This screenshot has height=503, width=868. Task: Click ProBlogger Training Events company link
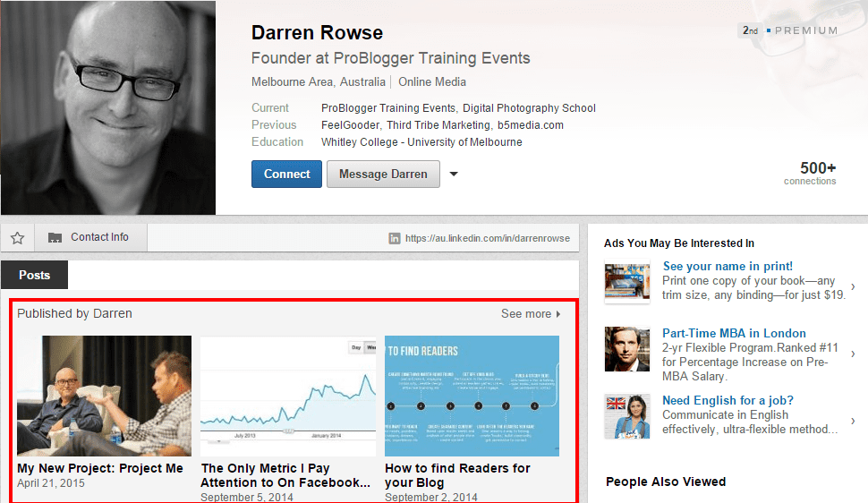(388, 108)
